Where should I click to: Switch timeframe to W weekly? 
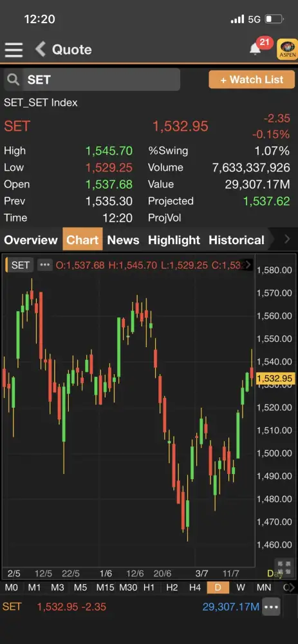[x=241, y=588]
